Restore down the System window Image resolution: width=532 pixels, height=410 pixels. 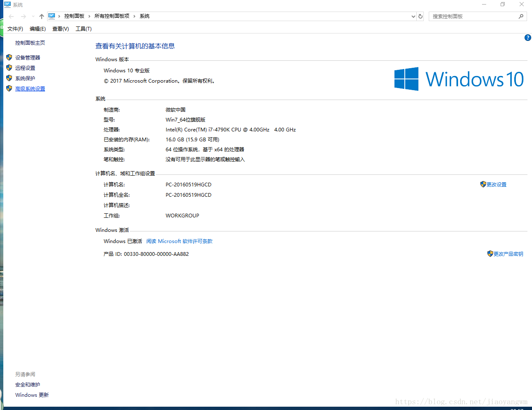point(503,5)
